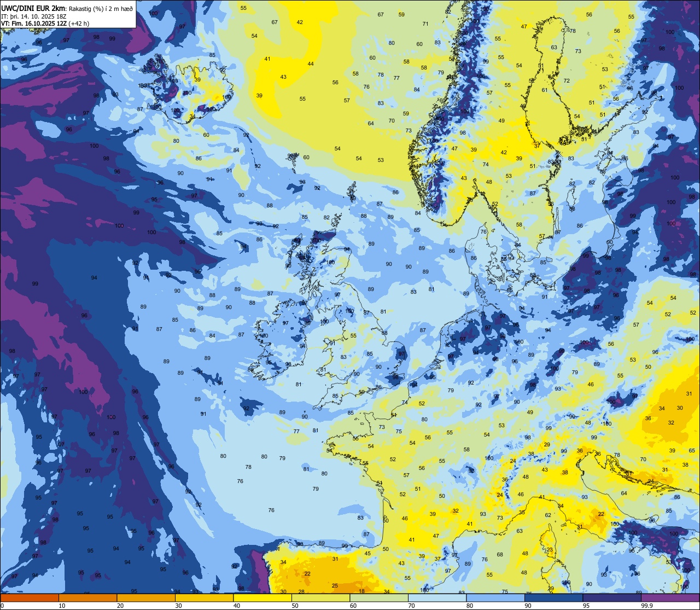Click the legend scale label 50

[x=295, y=606]
